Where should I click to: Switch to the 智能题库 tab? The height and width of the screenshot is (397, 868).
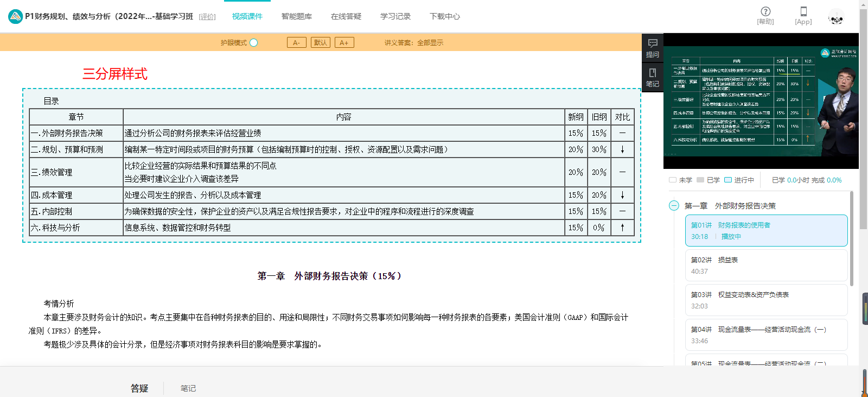297,16
